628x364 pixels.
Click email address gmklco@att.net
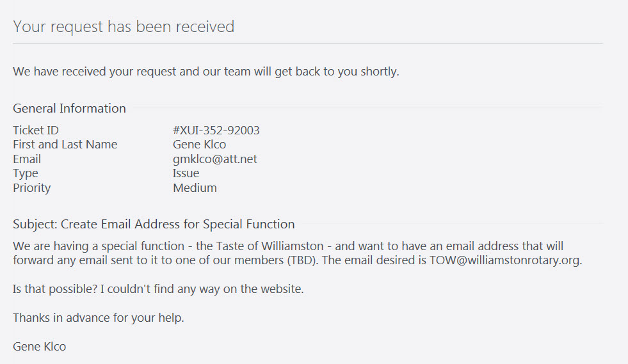click(214, 159)
